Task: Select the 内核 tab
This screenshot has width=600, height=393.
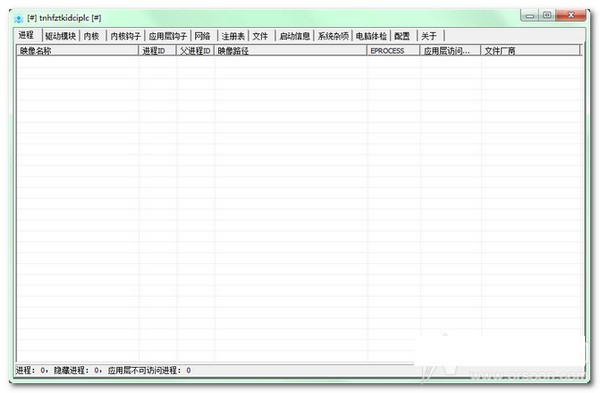Action: point(92,36)
